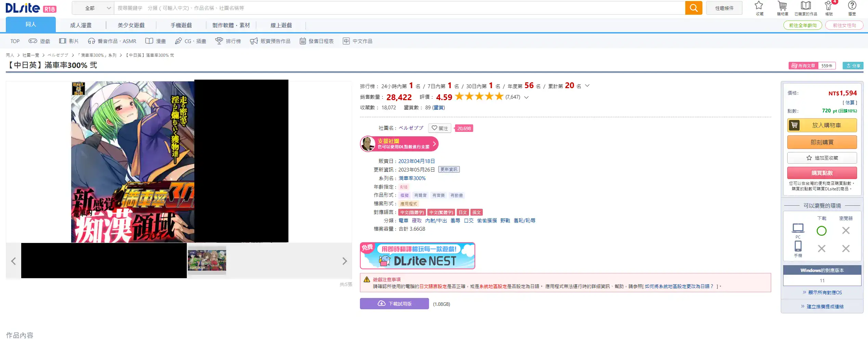Click 購買點數 purchase points button
Image resolution: width=868 pixels, height=340 pixels.
(822, 173)
